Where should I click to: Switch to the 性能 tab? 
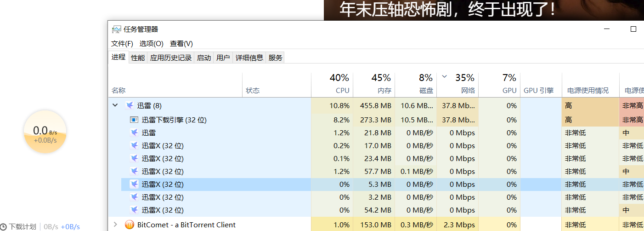click(x=138, y=58)
